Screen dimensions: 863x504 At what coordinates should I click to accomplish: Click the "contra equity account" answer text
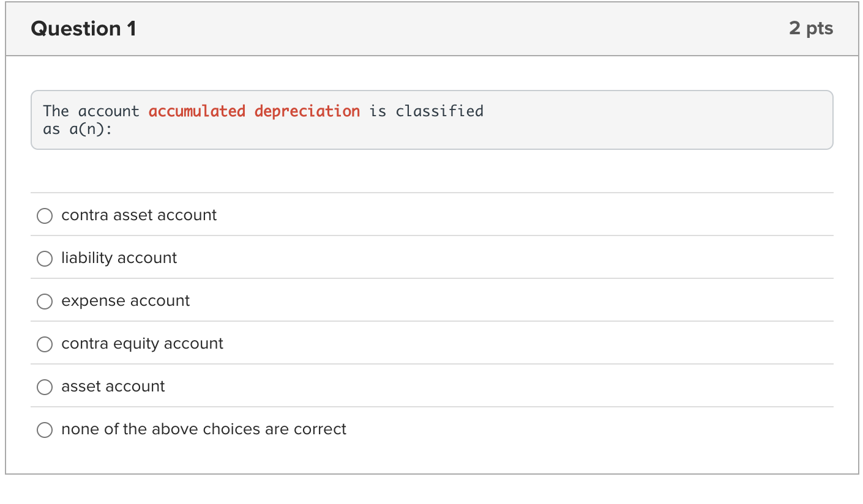[x=142, y=344]
